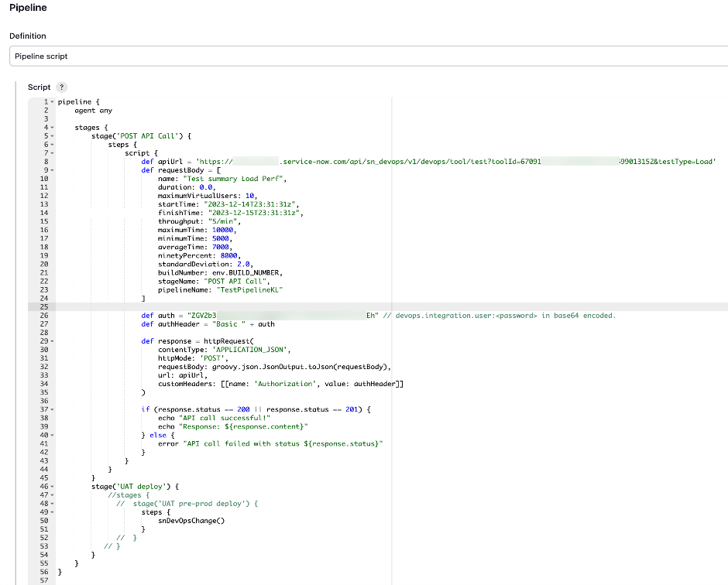The width and height of the screenshot is (728, 585).
Task: Collapse the pipeline block fold arrow on line 1
Action: [52, 102]
